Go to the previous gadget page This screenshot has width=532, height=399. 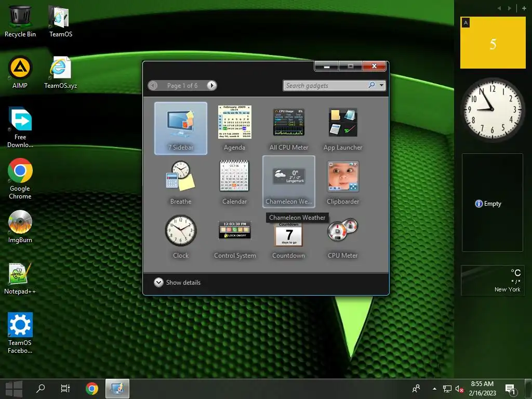point(153,86)
